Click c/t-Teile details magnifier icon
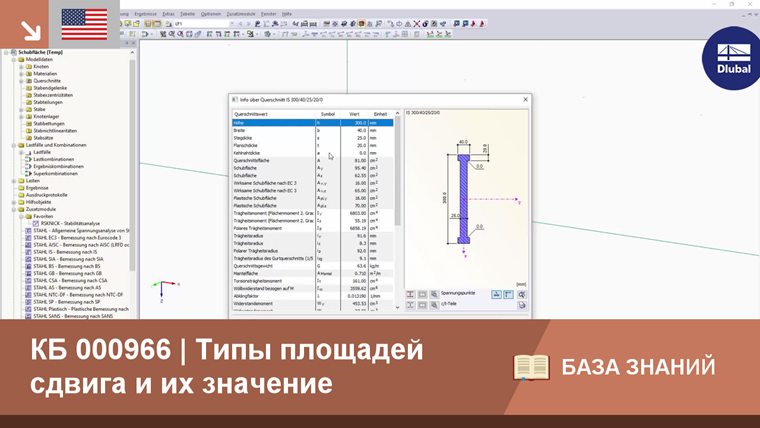Image resolution: width=760 pixels, height=428 pixels. [x=434, y=305]
